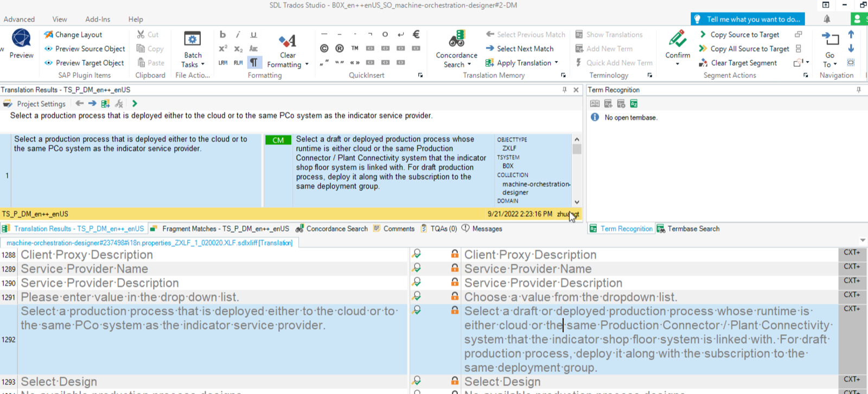
Task: Insert the LRM left-to-right mark
Action: [223, 62]
